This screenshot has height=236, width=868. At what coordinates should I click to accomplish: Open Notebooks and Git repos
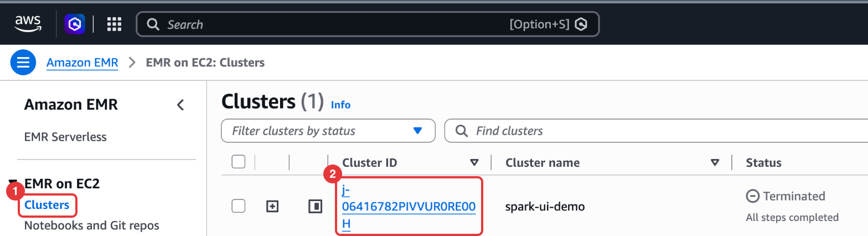point(92,225)
